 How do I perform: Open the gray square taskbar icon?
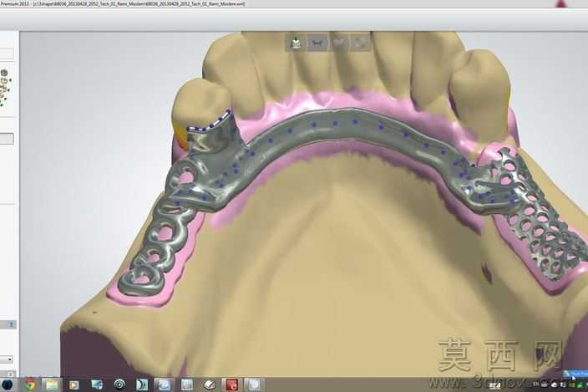point(187,384)
